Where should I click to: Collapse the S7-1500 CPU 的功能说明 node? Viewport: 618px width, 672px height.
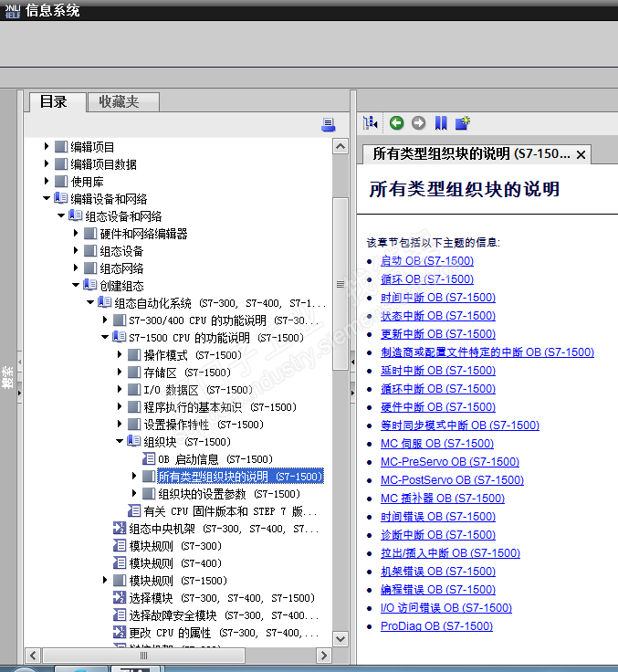(105, 337)
